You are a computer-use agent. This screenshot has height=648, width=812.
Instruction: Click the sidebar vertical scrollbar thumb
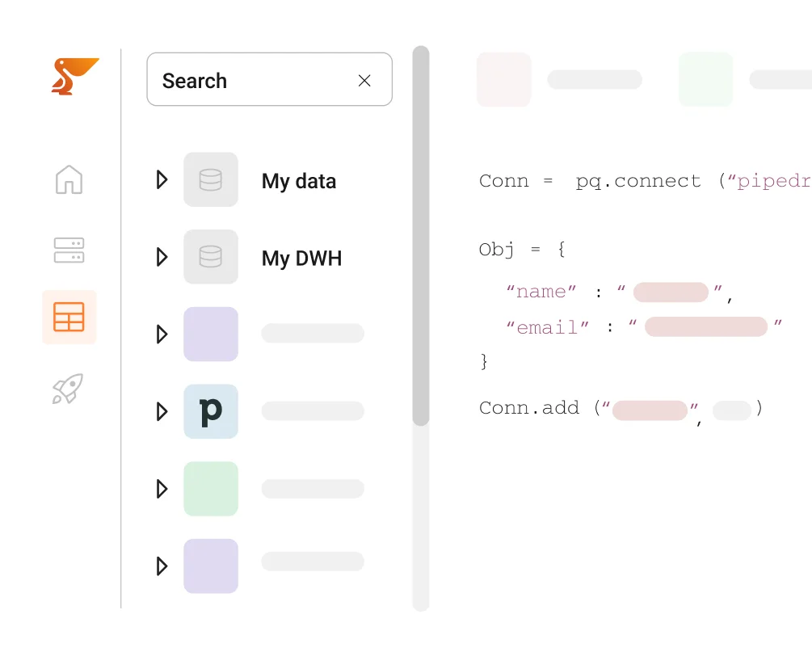pyautogui.click(x=420, y=234)
